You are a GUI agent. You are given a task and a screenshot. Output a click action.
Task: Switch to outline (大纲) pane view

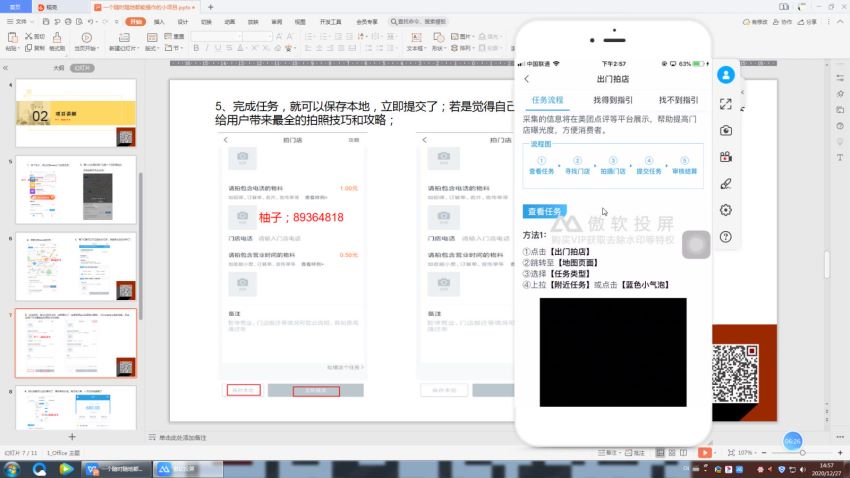pos(59,68)
